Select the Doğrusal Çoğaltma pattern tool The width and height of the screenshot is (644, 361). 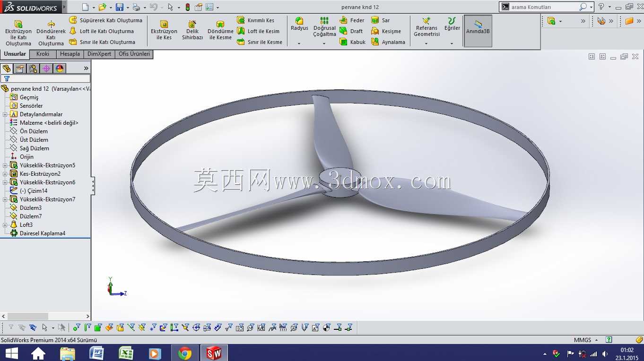[x=324, y=27]
